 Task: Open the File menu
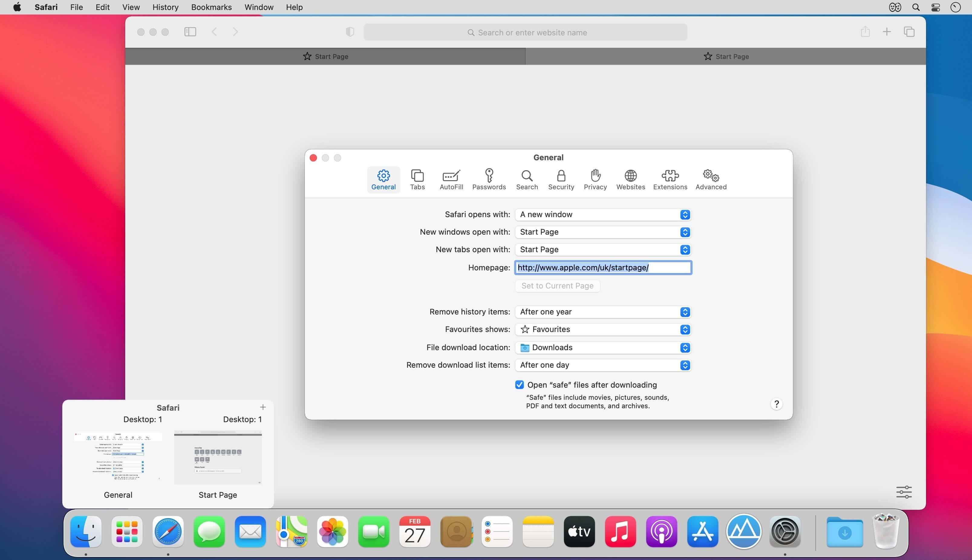point(77,7)
